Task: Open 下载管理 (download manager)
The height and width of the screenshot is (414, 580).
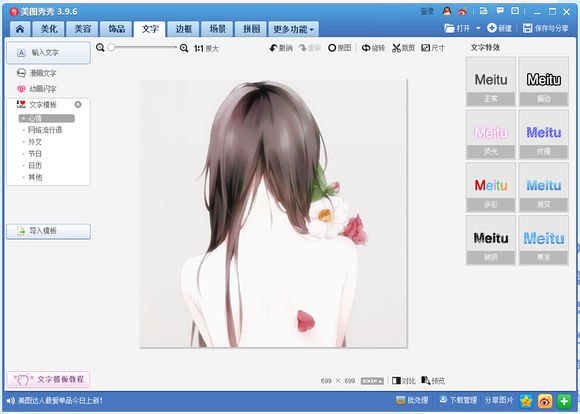Action: coord(458,400)
